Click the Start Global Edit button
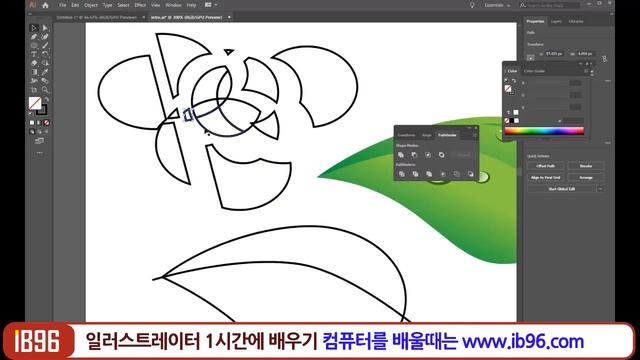 [562, 189]
